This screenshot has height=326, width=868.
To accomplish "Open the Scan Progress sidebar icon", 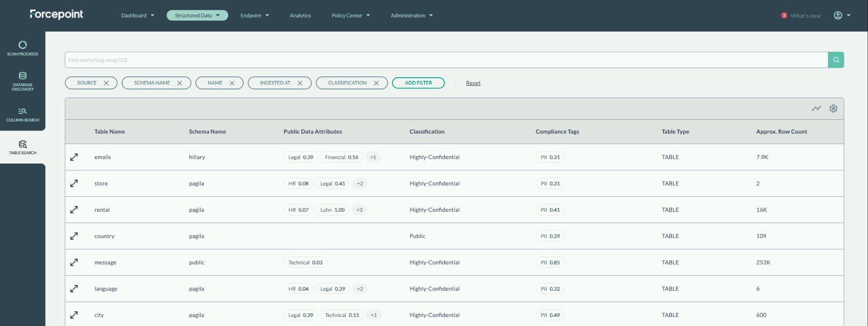I will point(23,48).
